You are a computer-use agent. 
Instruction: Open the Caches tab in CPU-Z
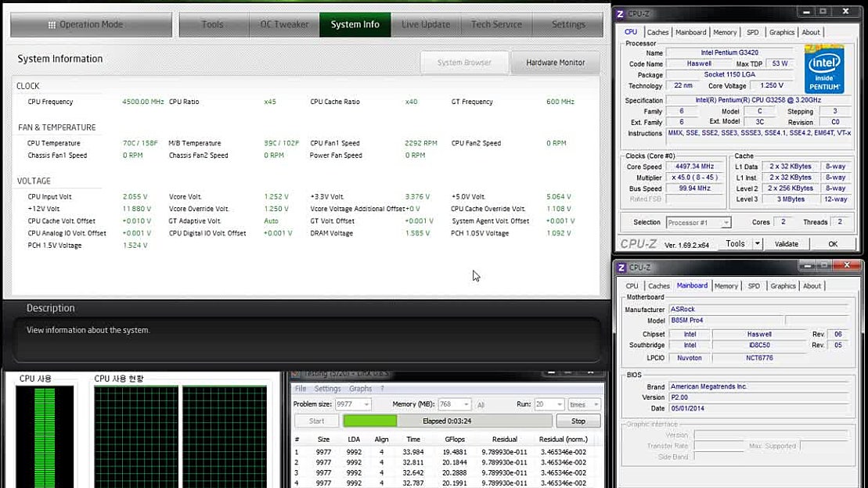pos(658,32)
